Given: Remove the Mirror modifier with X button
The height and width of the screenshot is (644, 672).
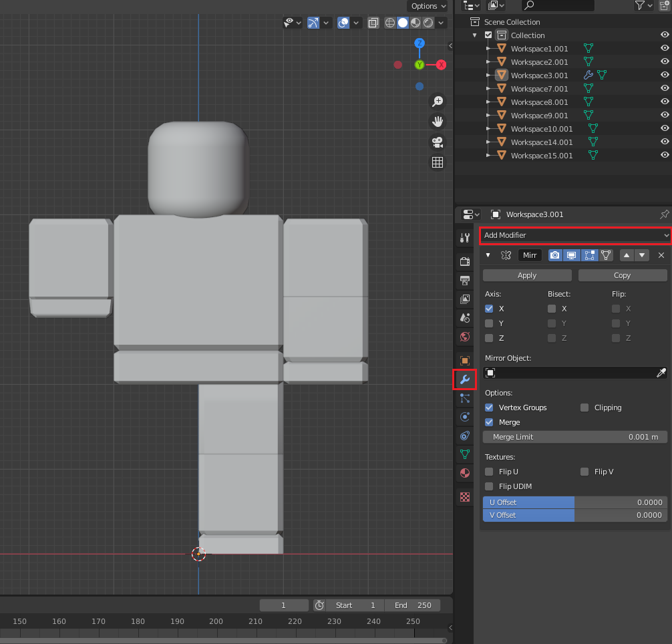Looking at the screenshot, I should [x=661, y=255].
